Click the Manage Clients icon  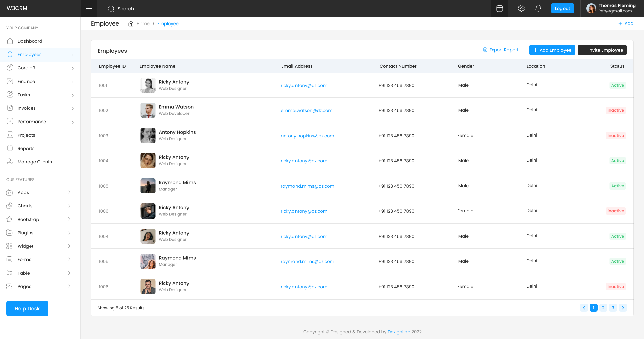pos(10,162)
